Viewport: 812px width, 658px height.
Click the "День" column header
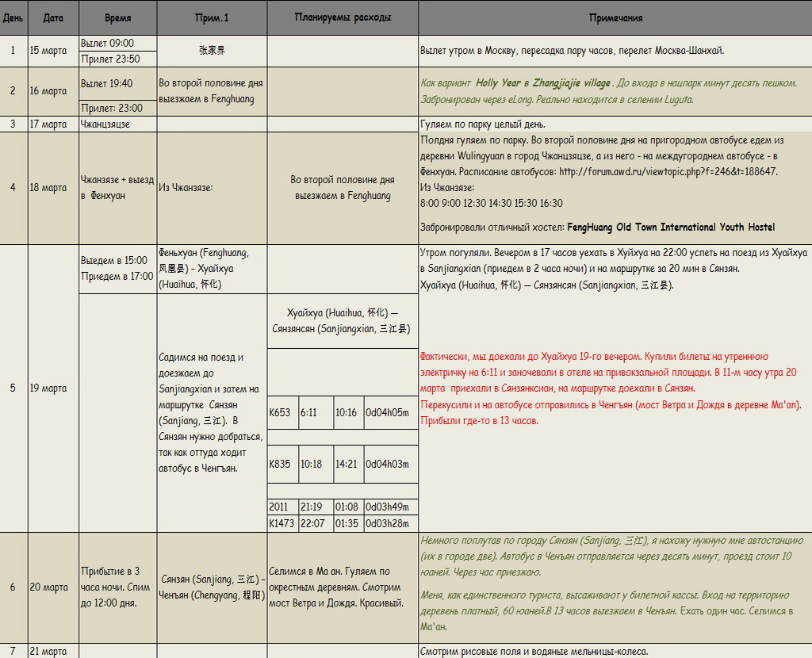[x=13, y=17]
